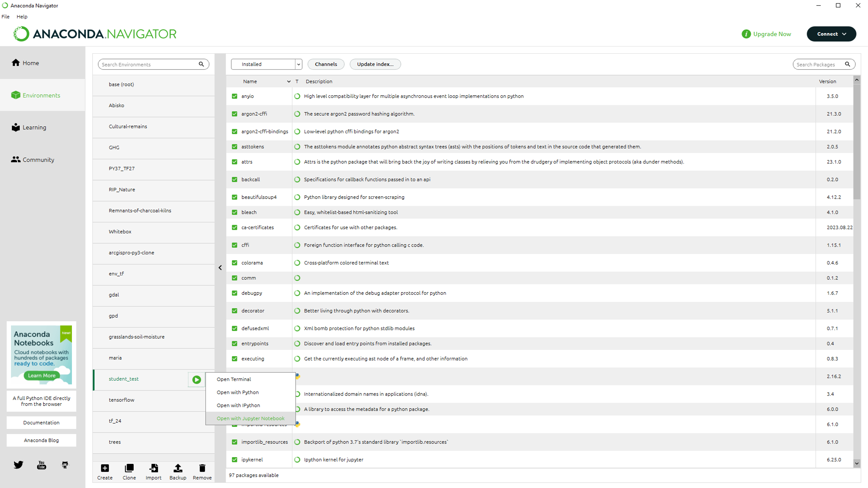Click the green play button on student_test
The image size is (868, 488).
[x=197, y=379]
